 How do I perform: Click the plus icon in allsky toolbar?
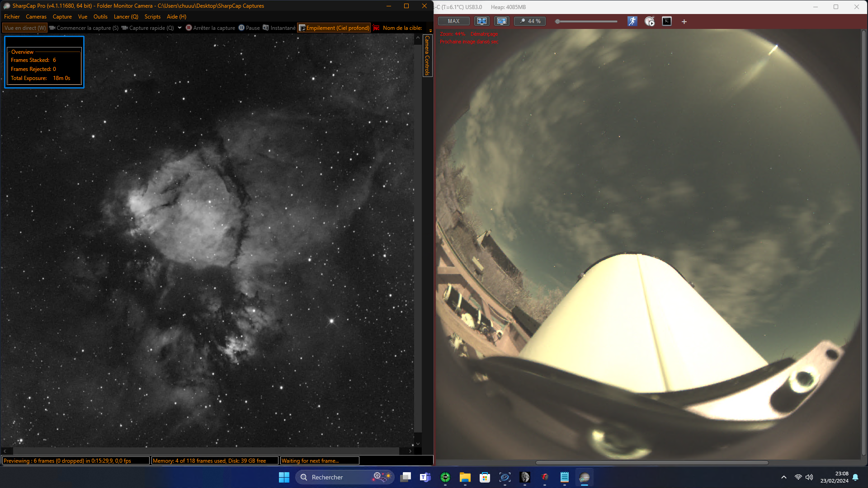point(684,22)
